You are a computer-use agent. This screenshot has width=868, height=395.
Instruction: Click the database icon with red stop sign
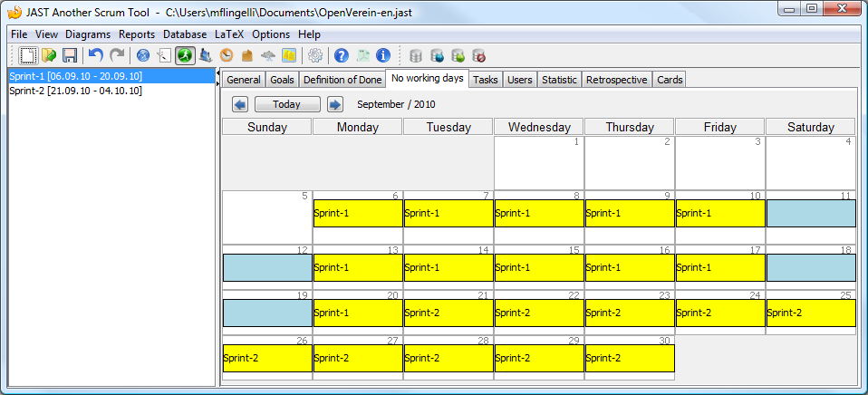(x=478, y=55)
